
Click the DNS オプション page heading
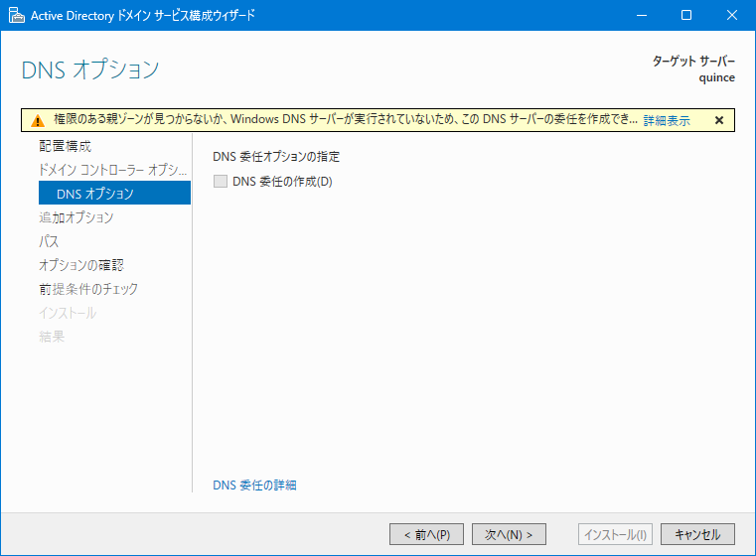point(90,69)
